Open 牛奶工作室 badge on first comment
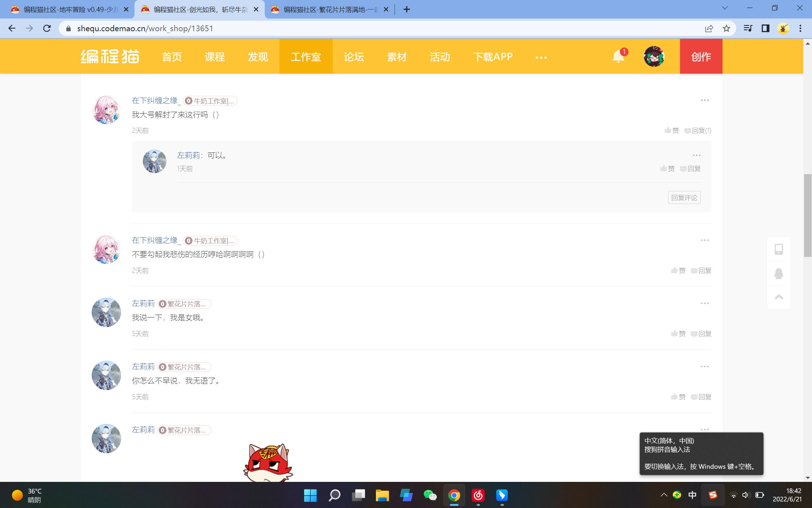The height and width of the screenshot is (508, 812). click(210, 101)
